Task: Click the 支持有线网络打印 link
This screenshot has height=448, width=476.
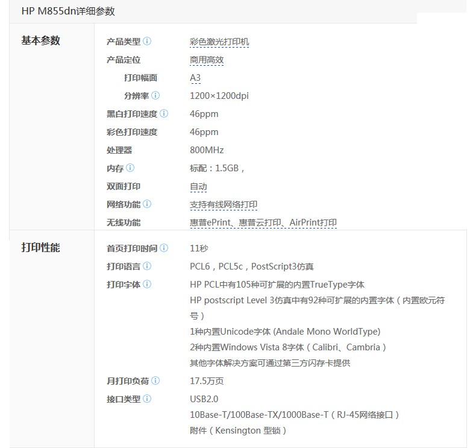Action: coord(224,205)
